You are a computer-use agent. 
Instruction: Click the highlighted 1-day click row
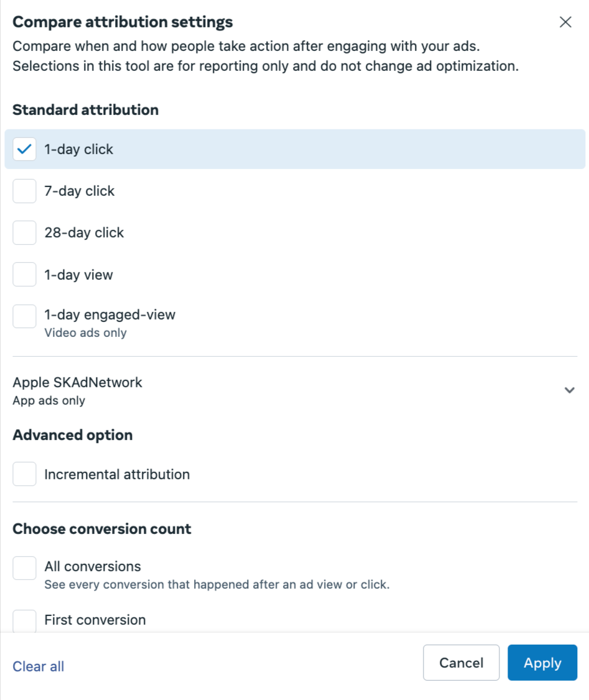click(295, 149)
